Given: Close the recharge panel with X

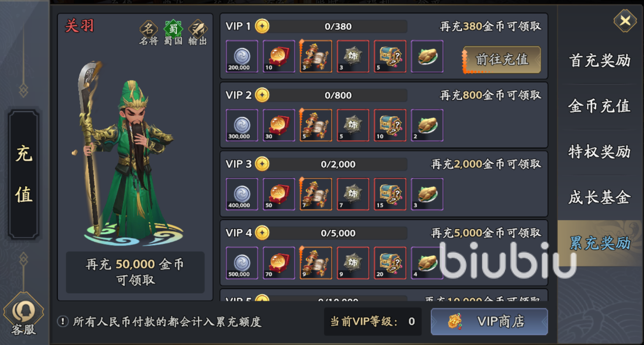Looking at the screenshot, I should [x=625, y=21].
